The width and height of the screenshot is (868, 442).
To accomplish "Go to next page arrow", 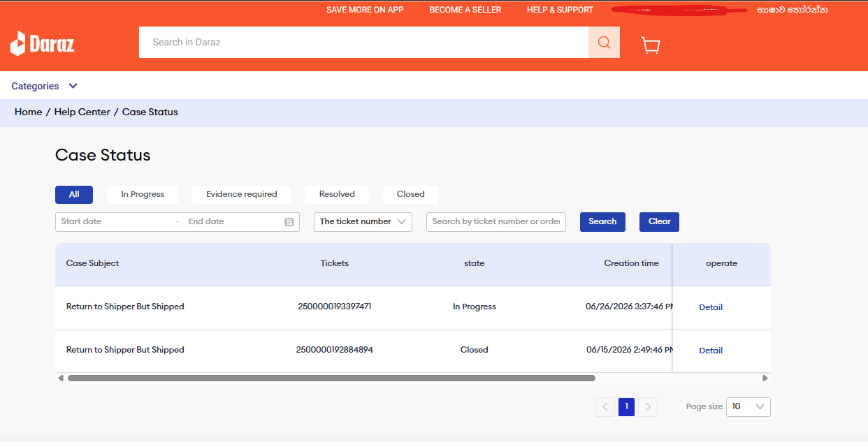I will pyautogui.click(x=648, y=406).
